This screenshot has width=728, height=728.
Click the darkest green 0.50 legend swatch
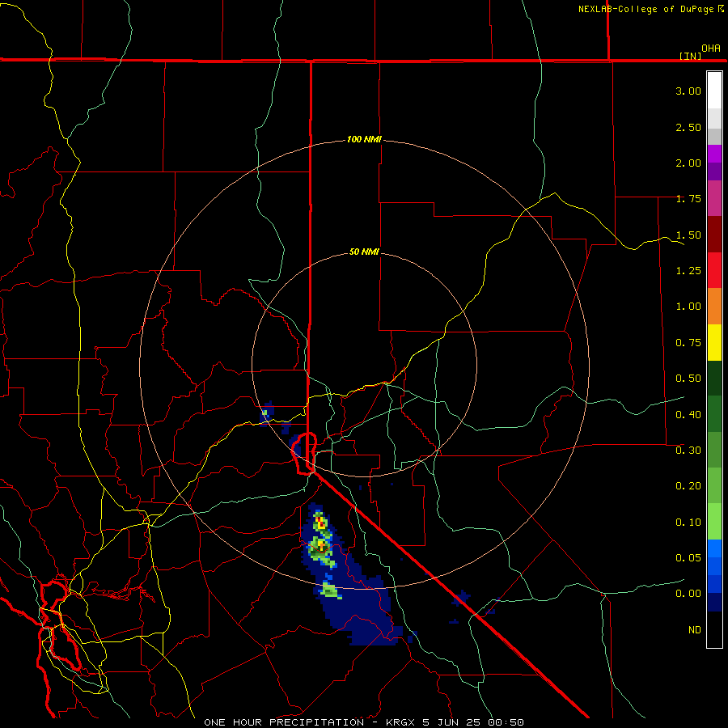point(714,378)
